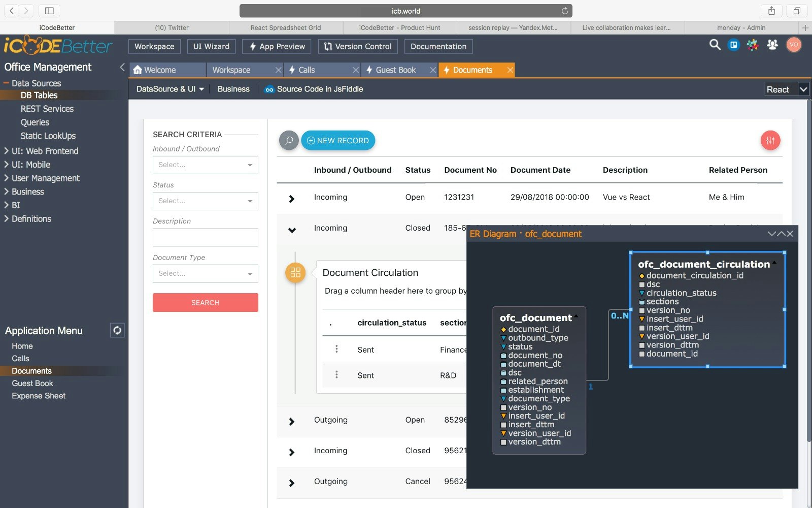Open the red filter settings button
The width and height of the screenshot is (812, 508).
point(770,141)
